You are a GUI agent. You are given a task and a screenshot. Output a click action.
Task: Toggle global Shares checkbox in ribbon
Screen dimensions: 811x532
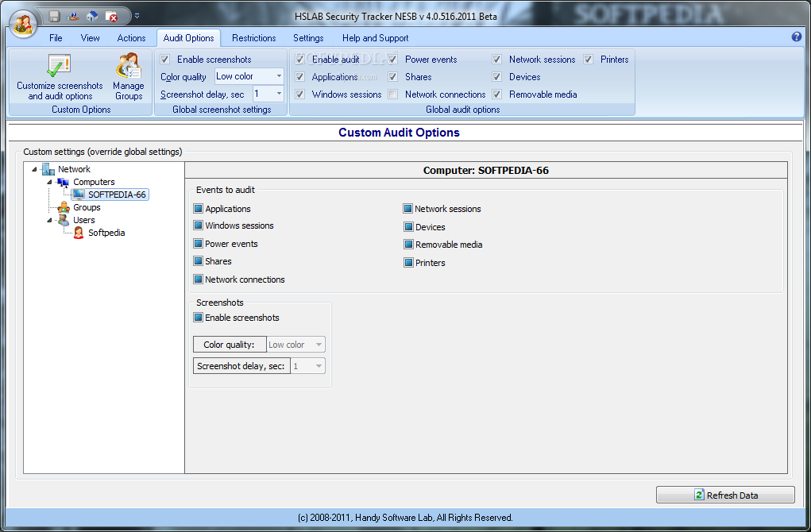393,76
